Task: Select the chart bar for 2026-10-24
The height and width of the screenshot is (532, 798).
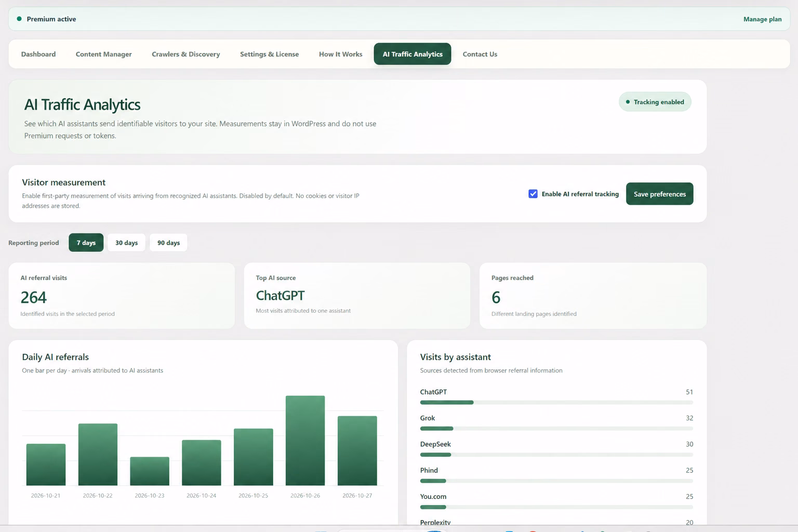Action: click(x=202, y=463)
